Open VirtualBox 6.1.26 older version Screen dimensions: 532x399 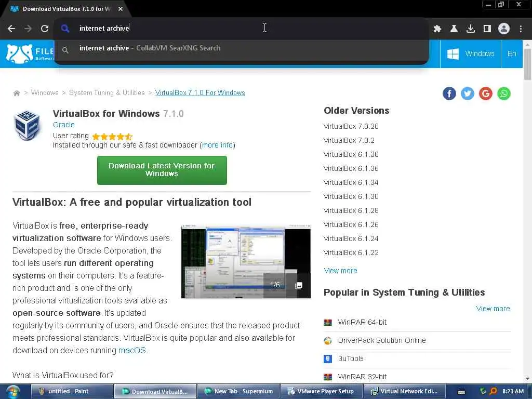351,224
